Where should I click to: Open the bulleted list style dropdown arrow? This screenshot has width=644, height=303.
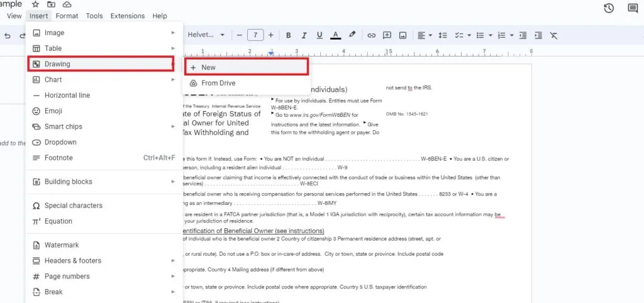coord(491,35)
